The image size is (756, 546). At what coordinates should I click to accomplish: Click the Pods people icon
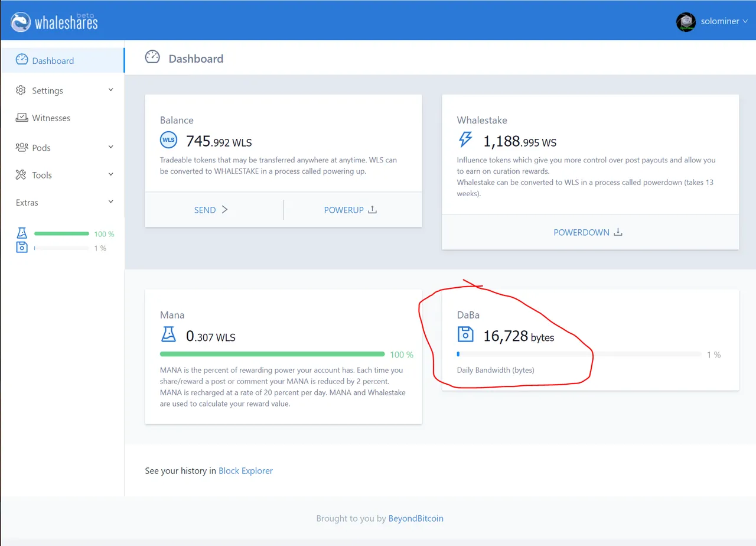pyautogui.click(x=22, y=147)
